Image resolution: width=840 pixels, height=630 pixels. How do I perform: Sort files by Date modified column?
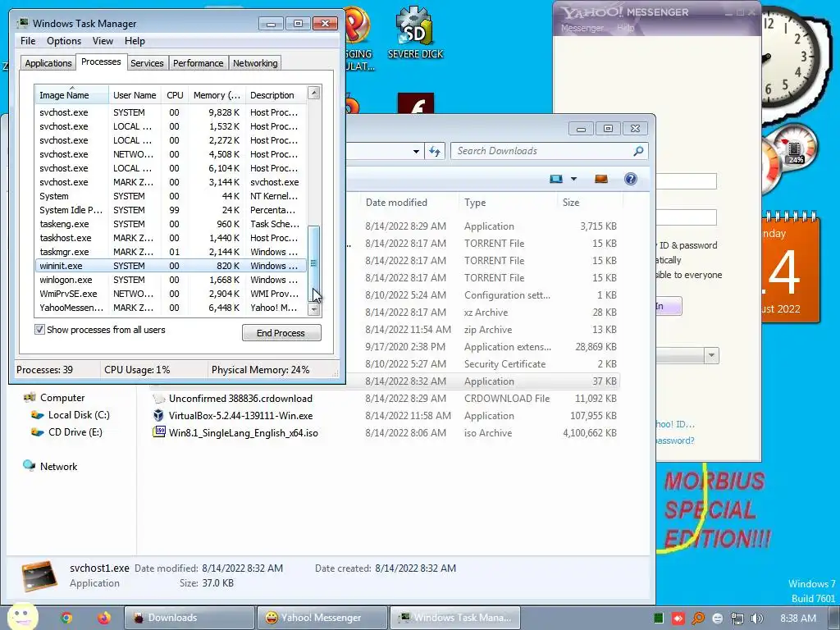point(409,203)
